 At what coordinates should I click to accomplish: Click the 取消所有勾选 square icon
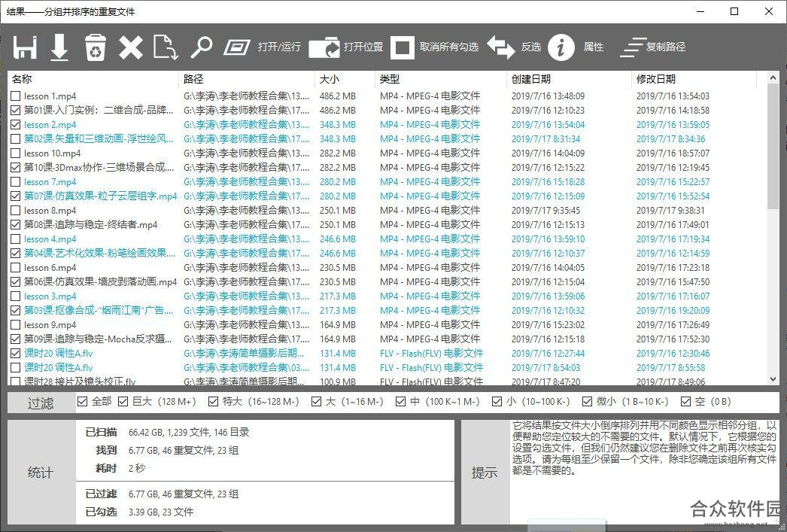pos(402,47)
